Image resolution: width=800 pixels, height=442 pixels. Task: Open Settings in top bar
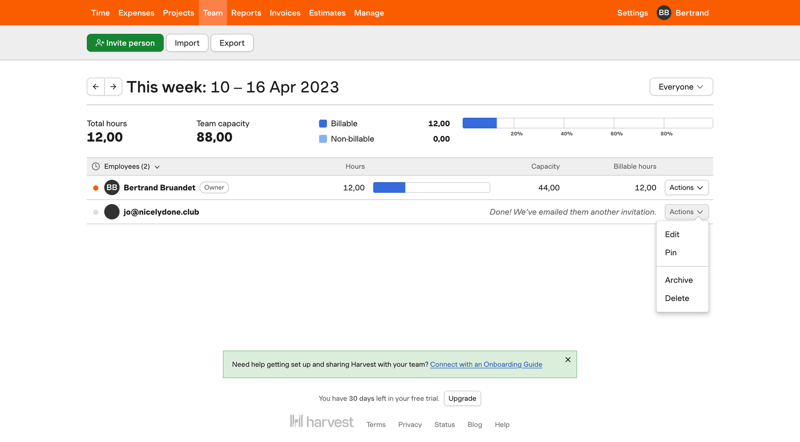632,13
